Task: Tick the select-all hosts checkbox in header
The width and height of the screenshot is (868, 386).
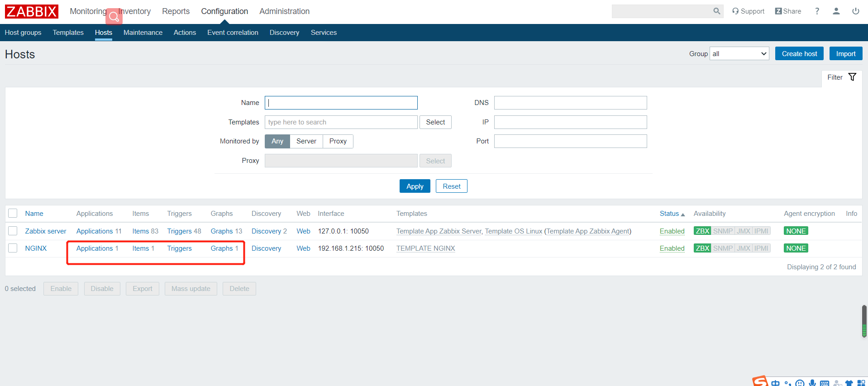Action: click(x=13, y=213)
